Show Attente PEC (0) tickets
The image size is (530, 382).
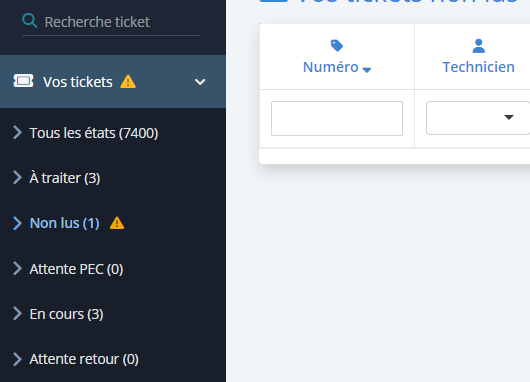pyautogui.click(x=76, y=269)
